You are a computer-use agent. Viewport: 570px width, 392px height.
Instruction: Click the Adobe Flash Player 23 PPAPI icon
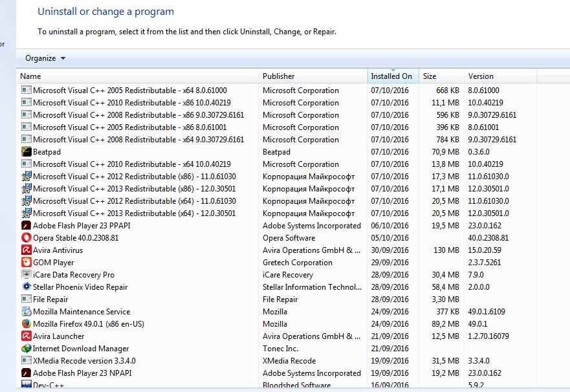pos(26,225)
